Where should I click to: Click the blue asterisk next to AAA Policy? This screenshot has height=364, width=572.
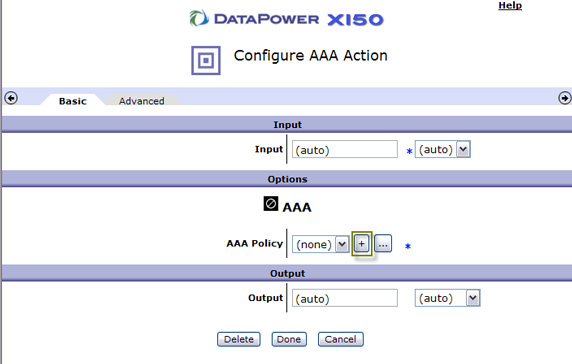408,246
